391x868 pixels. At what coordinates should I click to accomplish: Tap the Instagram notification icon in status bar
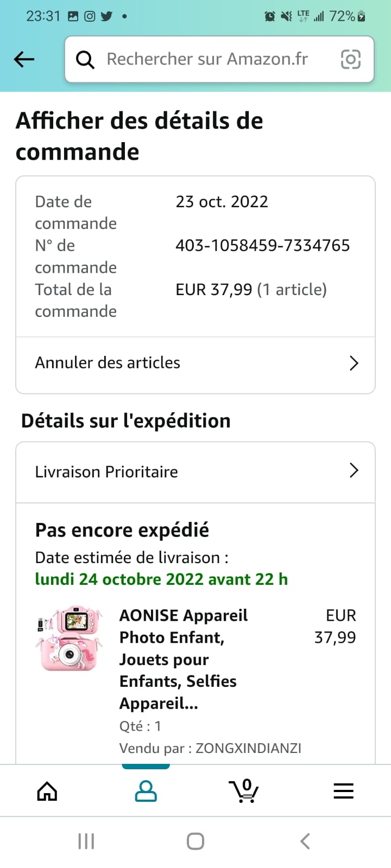point(90,16)
